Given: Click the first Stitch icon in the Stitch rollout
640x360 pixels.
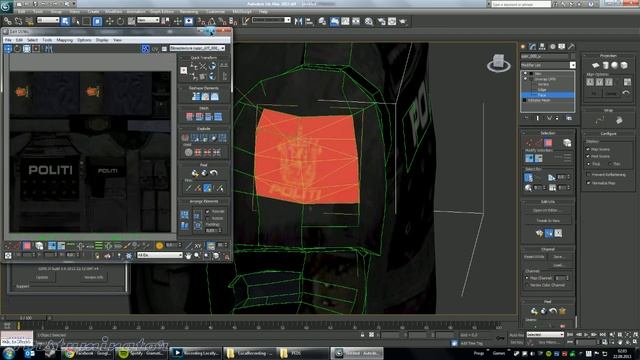Looking at the screenshot, I should [189, 117].
